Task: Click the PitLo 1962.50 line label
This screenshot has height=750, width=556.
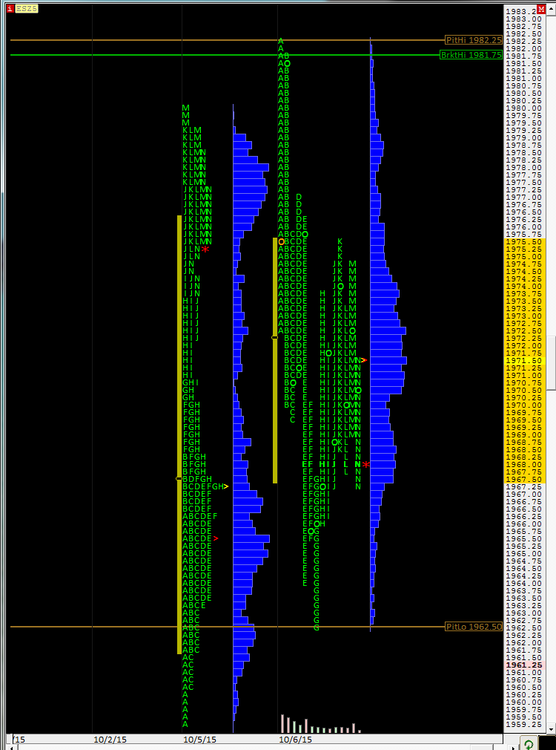Action: (x=474, y=627)
